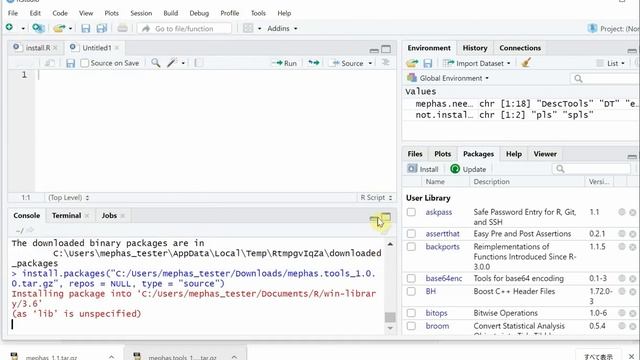Open the Viewer tab
This screenshot has width=640, height=360.
(x=545, y=154)
